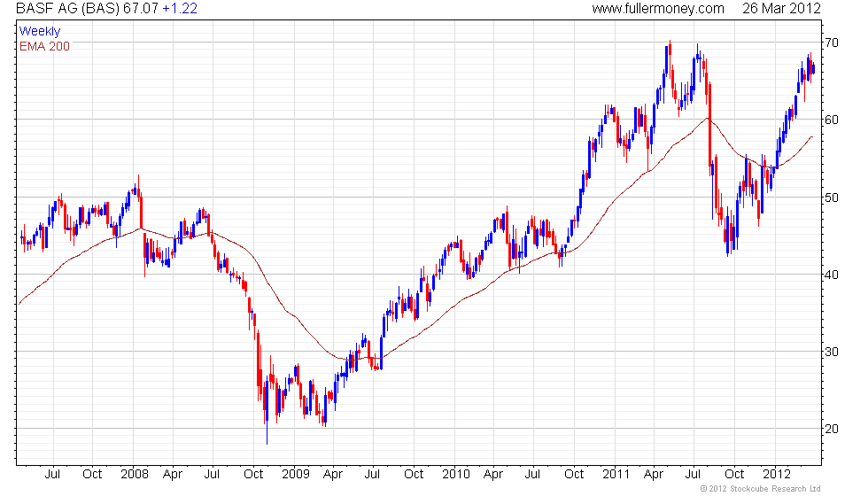
Task: Click the 2009 label on the time axis
Action: click(296, 475)
